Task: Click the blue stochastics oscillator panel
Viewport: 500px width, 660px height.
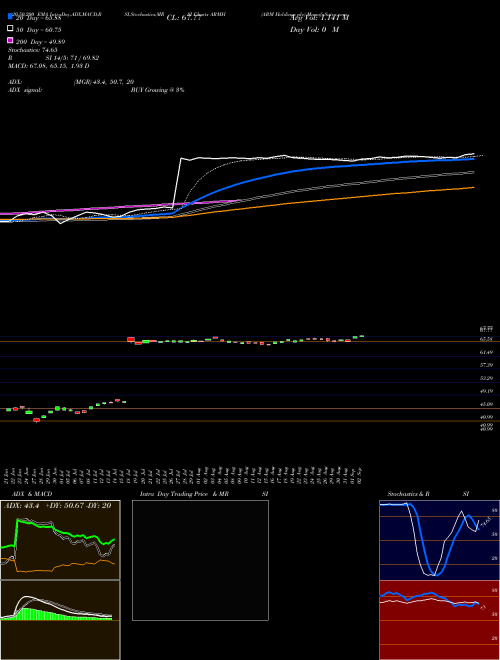Action: click(439, 540)
